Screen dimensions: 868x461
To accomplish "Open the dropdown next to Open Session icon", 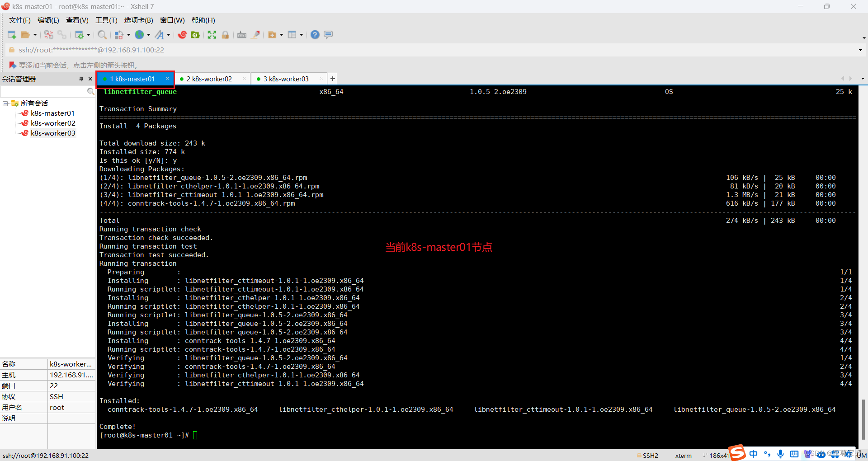I will click(35, 35).
